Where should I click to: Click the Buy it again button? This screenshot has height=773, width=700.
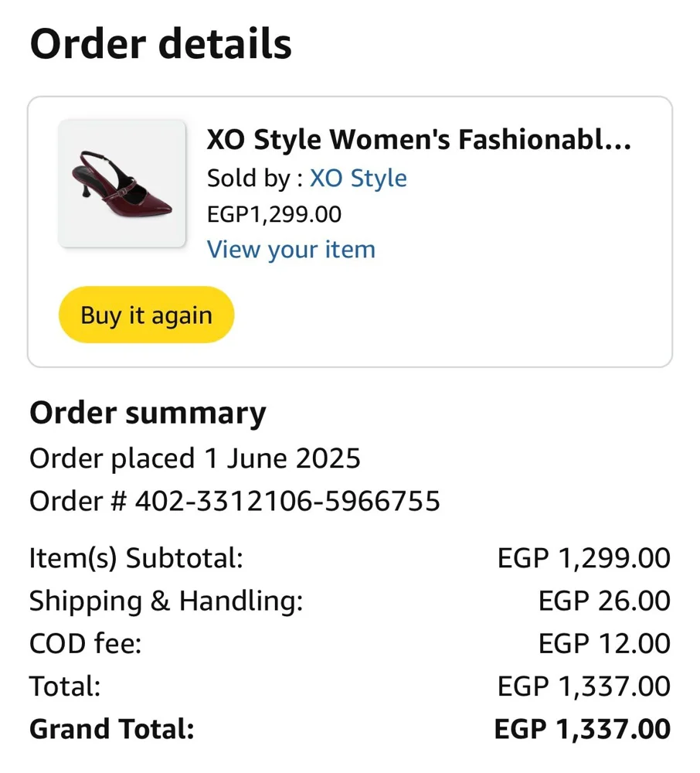(146, 315)
